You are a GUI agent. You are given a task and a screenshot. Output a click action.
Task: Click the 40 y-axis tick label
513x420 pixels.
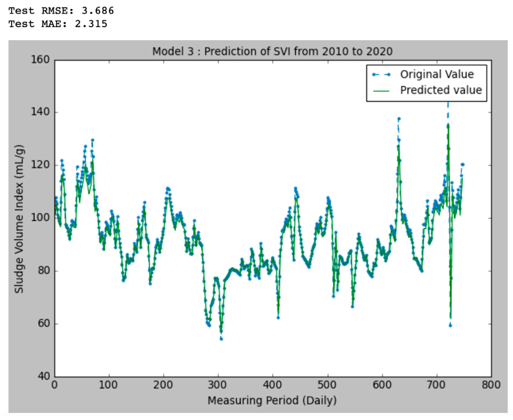[x=44, y=376]
